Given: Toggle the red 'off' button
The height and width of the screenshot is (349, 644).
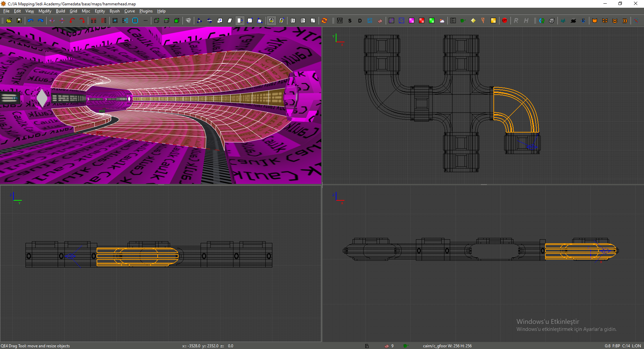Looking at the screenshot, I should (x=504, y=20).
